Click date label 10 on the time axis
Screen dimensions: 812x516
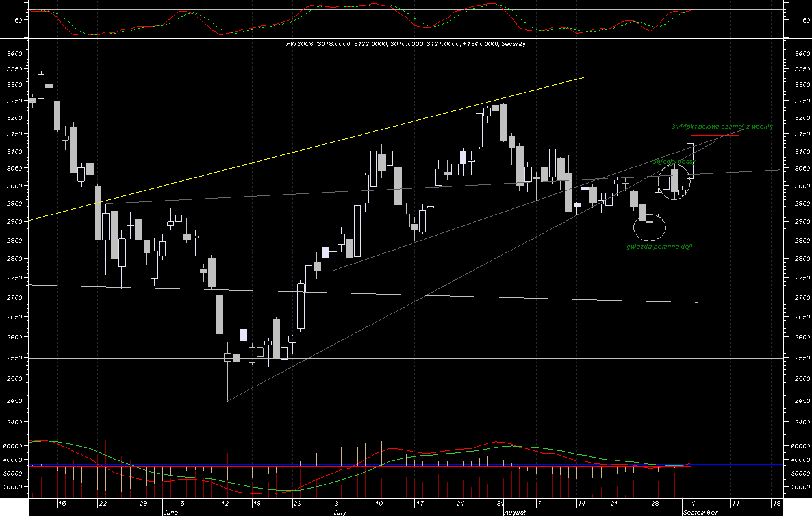(378, 503)
